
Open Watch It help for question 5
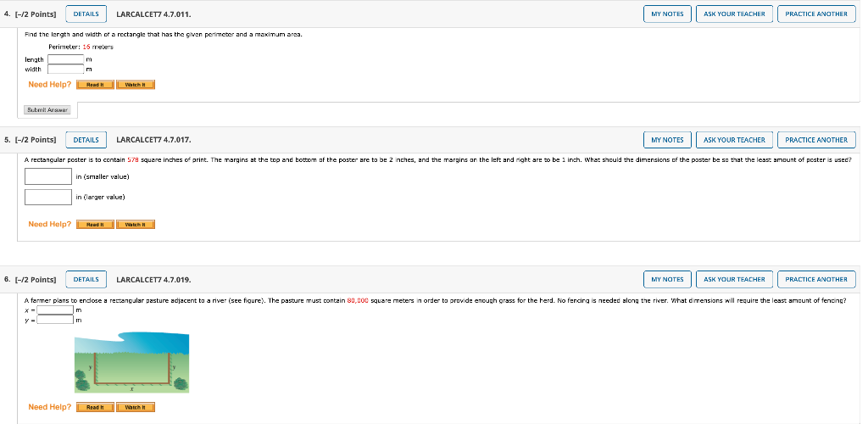click(136, 224)
